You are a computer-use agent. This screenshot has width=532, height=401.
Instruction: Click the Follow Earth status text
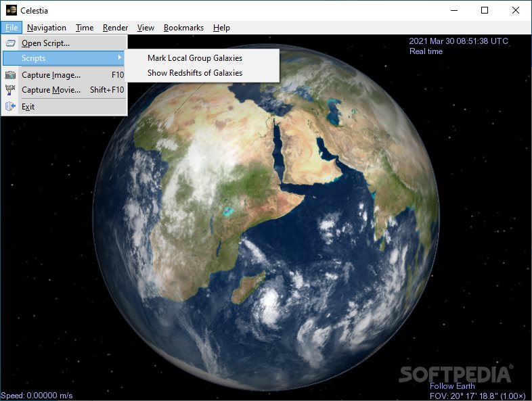click(452, 386)
